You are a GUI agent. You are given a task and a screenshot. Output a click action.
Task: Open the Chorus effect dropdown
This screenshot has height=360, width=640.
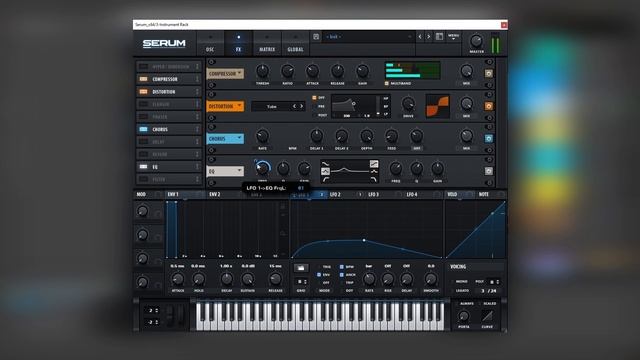[x=225, y=139]
